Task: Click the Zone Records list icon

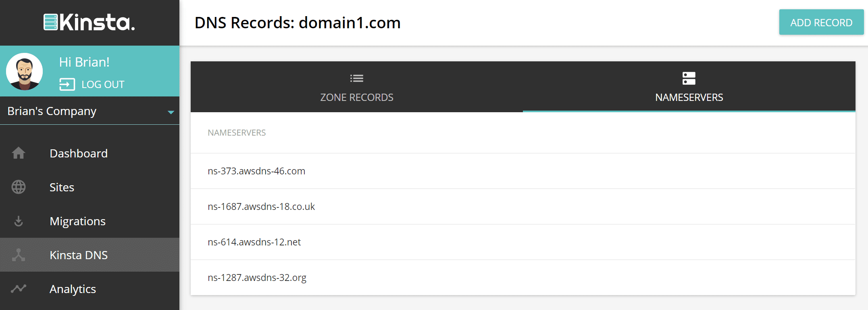Action: [x=357, y=78]
